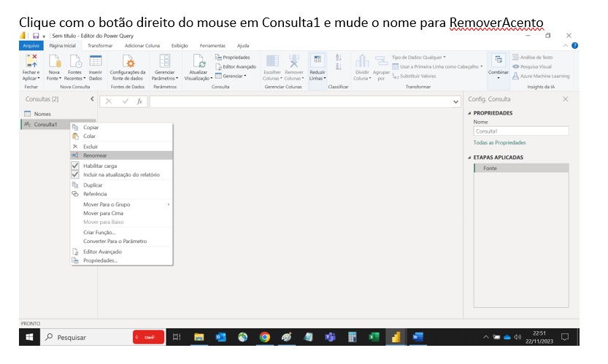608x364 pixels.
Task: Click Inserir Dados table icon
Action: [96, 61]
